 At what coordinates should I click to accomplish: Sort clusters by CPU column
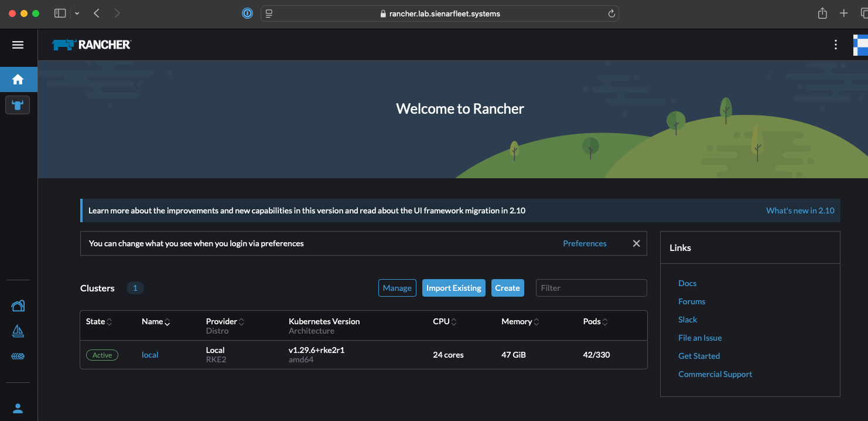click(x=445, y=321)
